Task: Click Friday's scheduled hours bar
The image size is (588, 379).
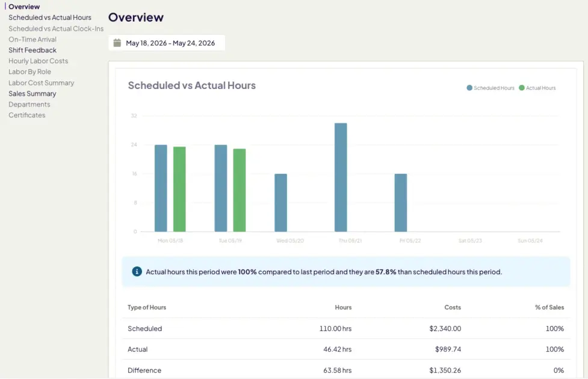Action: (x=400, y=203)
